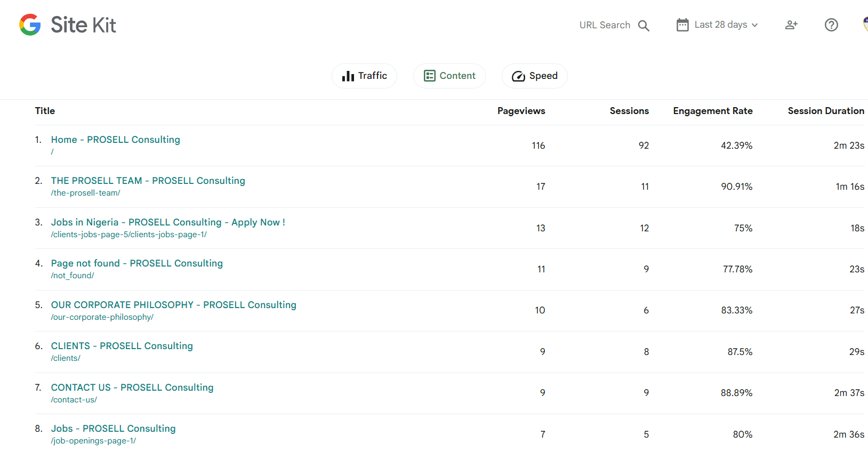The width and height of the screenshot is (868, 452).
Task: Click the URL Search label
Action: (605, 25)
